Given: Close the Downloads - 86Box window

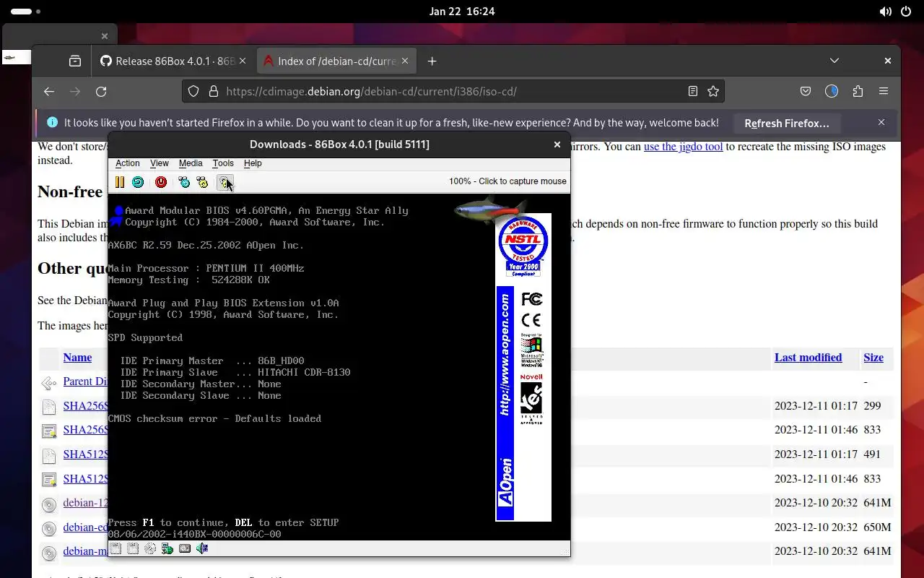Looking at the screenshot, I should 557,144.
